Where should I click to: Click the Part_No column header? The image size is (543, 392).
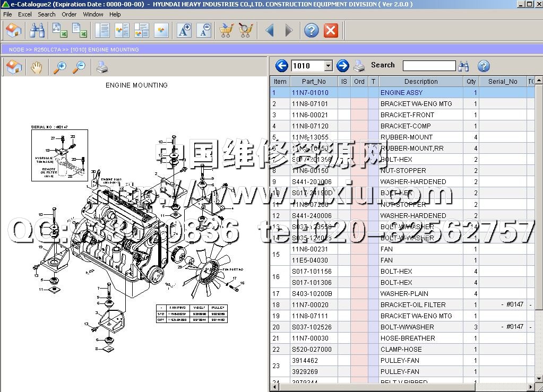click(x=314, y=82)
